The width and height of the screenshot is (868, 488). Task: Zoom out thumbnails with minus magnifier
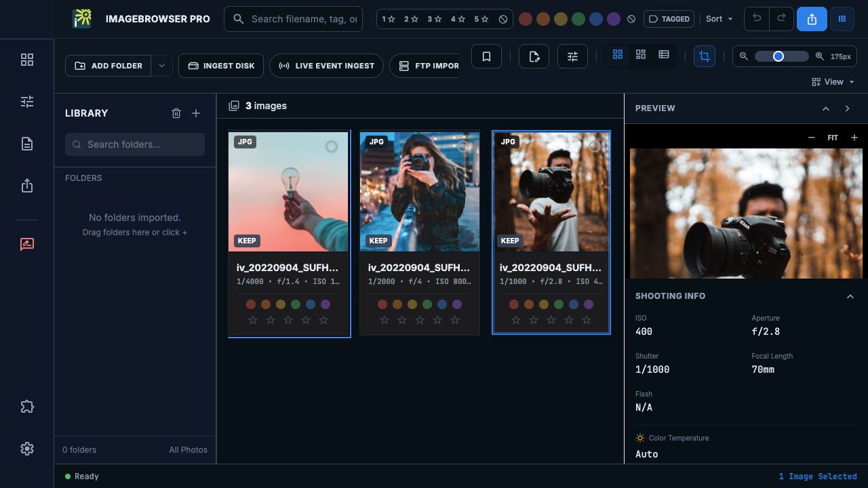pos(744,56)
